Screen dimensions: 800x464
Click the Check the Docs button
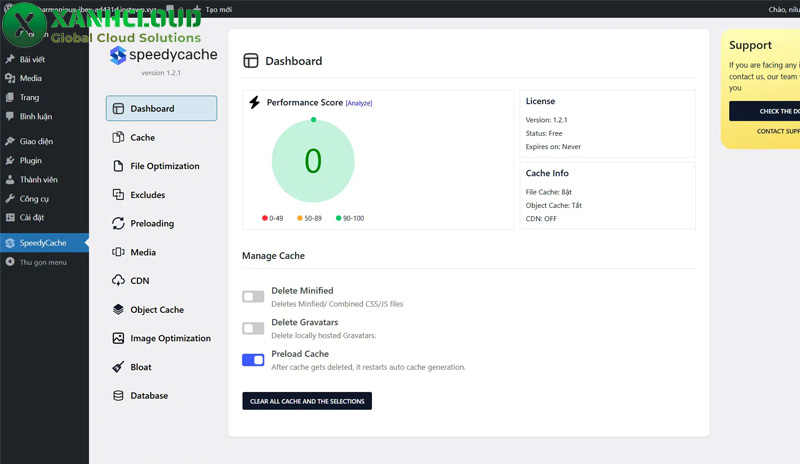pos(764,111)
